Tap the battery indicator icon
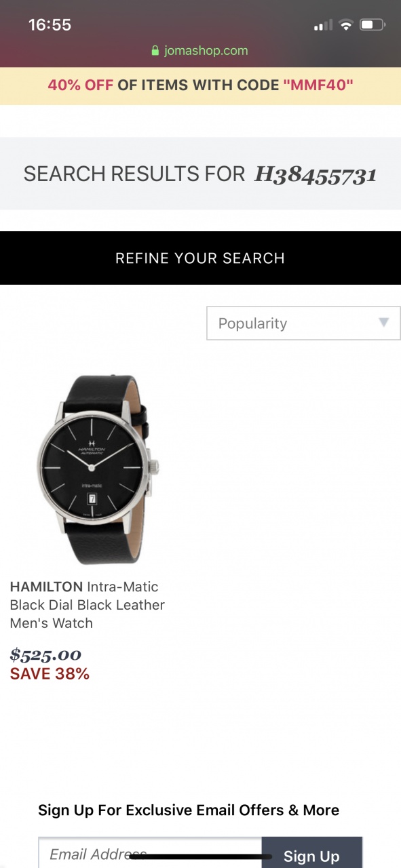Image resolution: width=401 pixels, height=868 pixels. (373, 25)
